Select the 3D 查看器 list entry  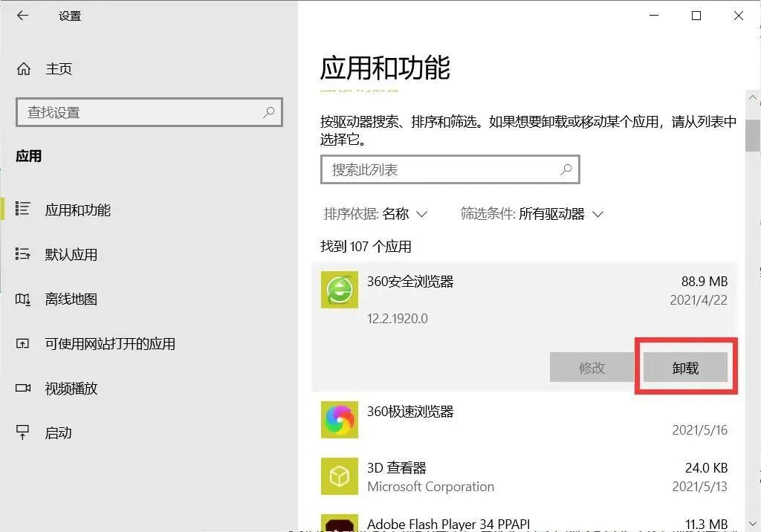(524, 476)
